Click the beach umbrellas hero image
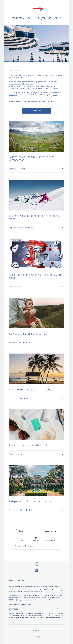The height and width of the screenshot is (644, 73). [x=36, y=43]
